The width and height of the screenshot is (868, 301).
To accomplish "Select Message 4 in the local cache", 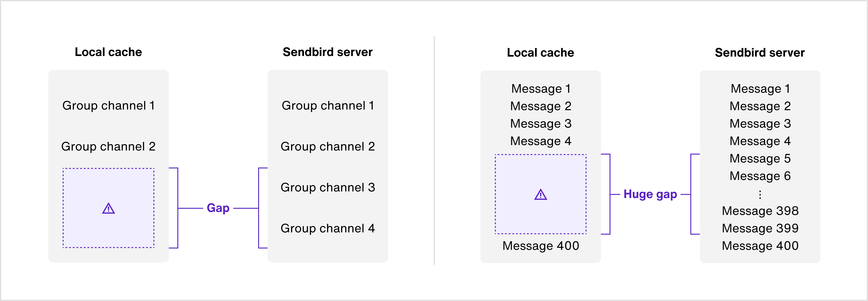I will point(540,141).
